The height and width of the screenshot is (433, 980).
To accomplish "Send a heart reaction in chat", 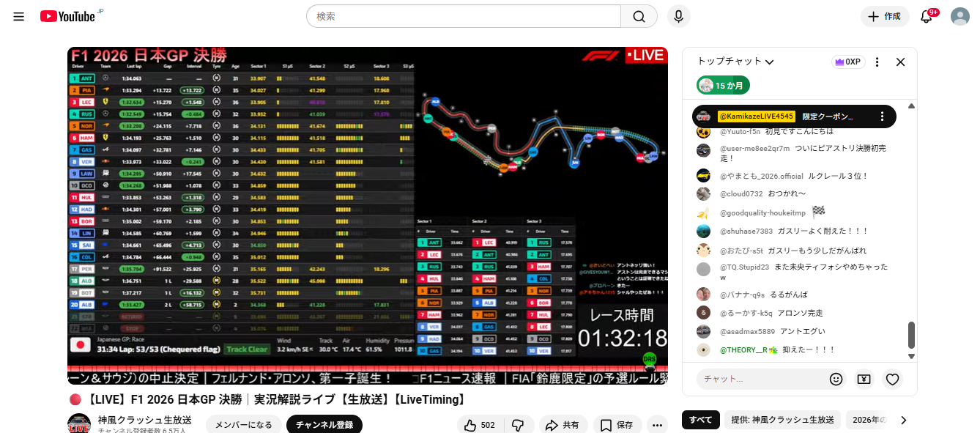I will pyautogui.click(x=892, y=379).
